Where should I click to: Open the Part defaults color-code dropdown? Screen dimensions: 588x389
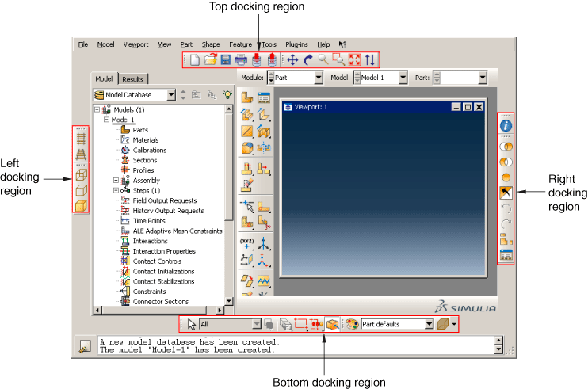pos(429,324)
